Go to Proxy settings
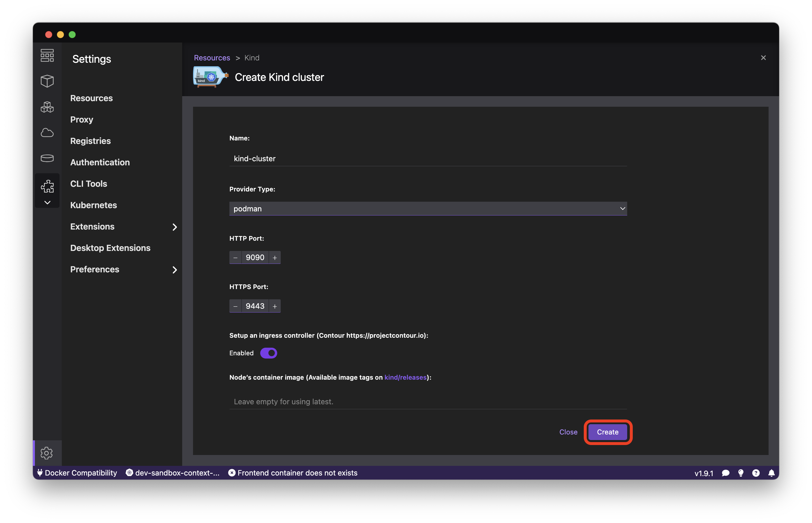This screenshot has height=523, width=812. pos(82,120)
